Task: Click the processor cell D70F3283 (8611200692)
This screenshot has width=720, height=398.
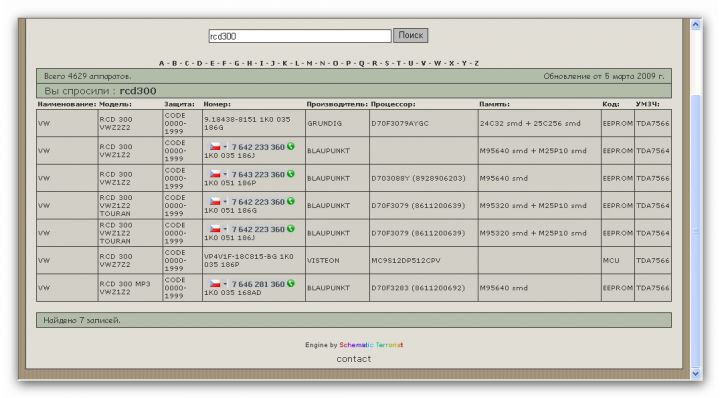Action: point(423,288)
